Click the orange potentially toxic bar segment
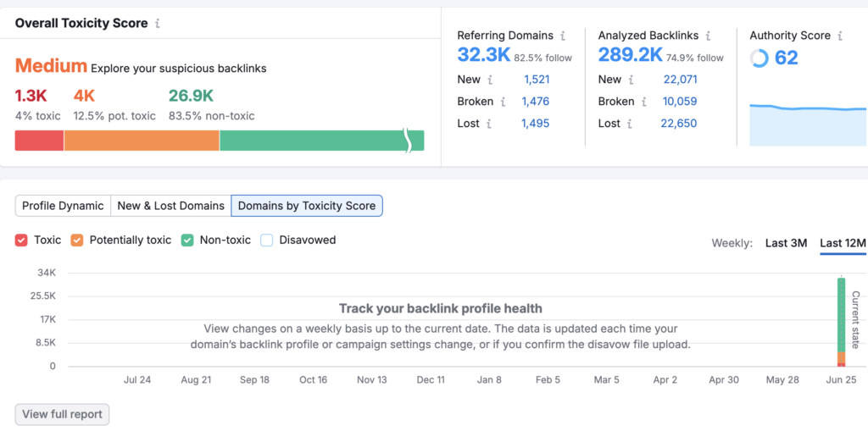Screen dimensions: 868x431 tap(142, 141)
